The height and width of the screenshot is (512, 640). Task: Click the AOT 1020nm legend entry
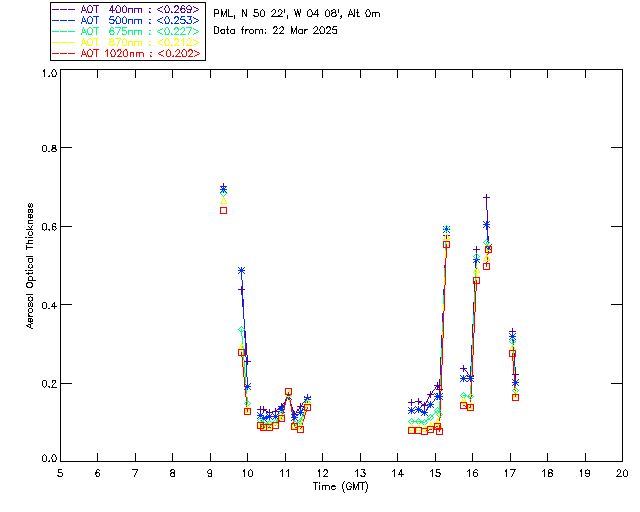tap(128, 53)
